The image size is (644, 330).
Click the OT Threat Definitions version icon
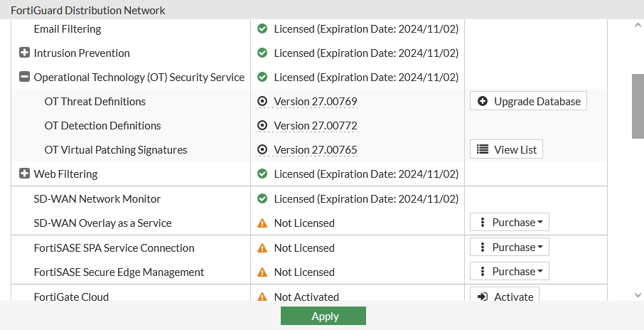pyautogui.click(x=262, y=102)
